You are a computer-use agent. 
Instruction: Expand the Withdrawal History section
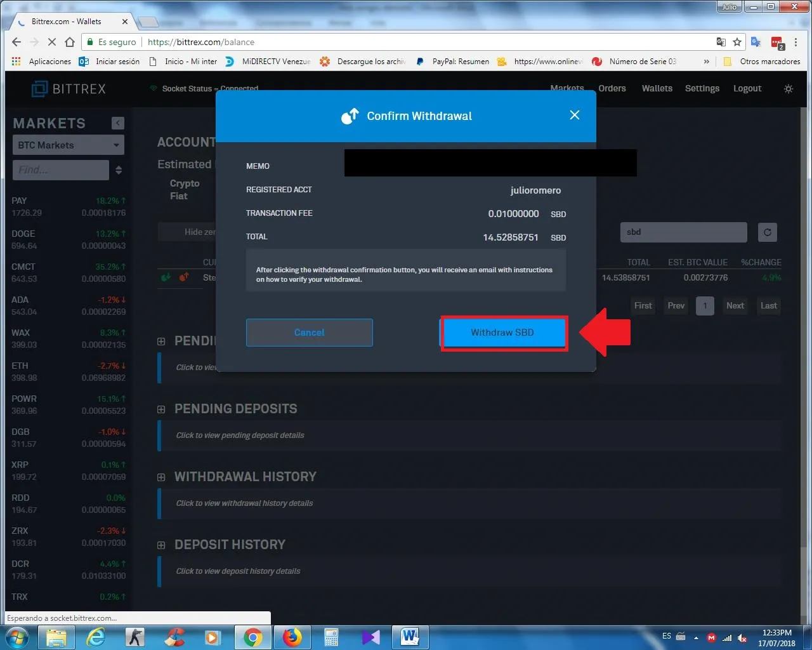pyautogui.click(x=161, y=477)
